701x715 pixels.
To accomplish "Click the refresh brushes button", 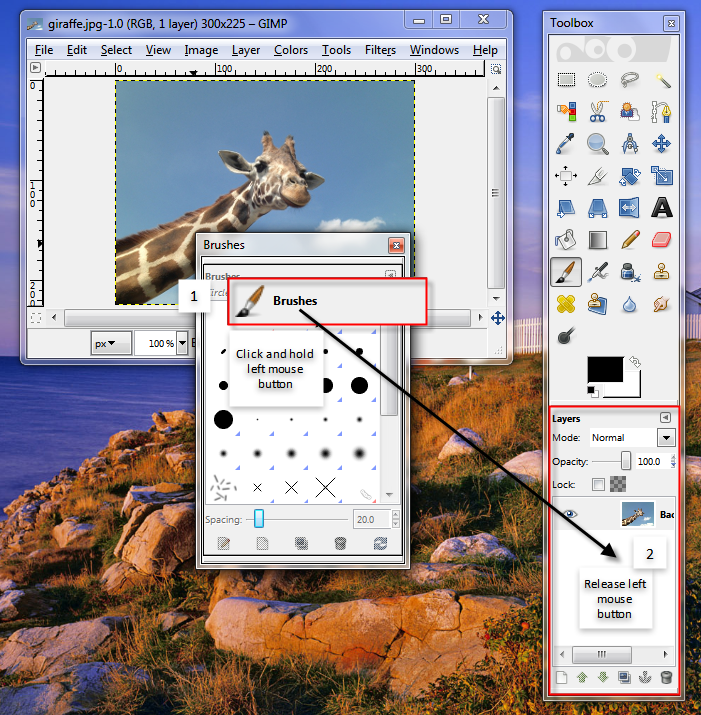I will pyautogui.click(x=380, y=544).
